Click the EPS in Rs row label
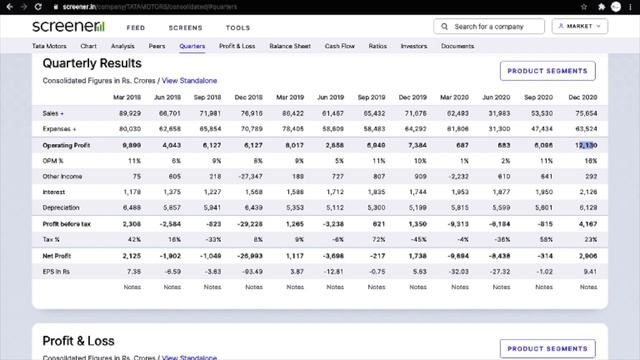 56,272
